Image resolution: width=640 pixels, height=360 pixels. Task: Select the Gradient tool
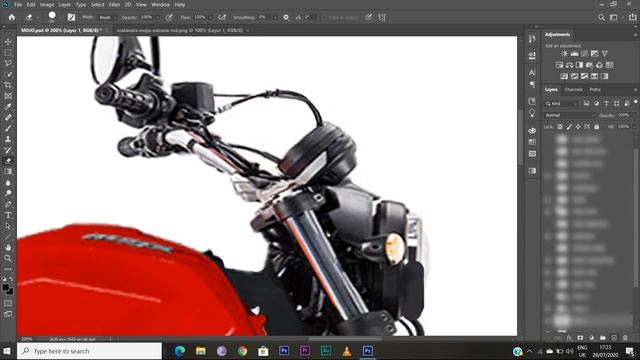tap(8, 171)
